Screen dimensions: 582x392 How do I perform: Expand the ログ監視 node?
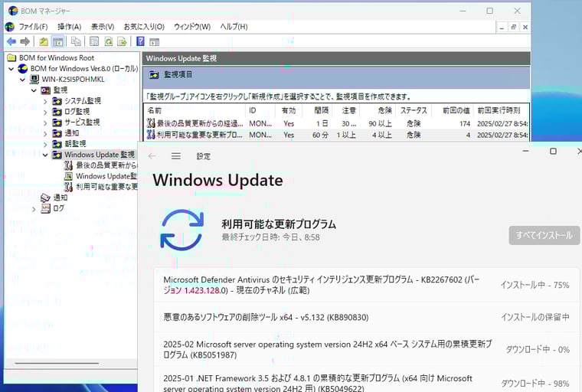tap(45, 112)
